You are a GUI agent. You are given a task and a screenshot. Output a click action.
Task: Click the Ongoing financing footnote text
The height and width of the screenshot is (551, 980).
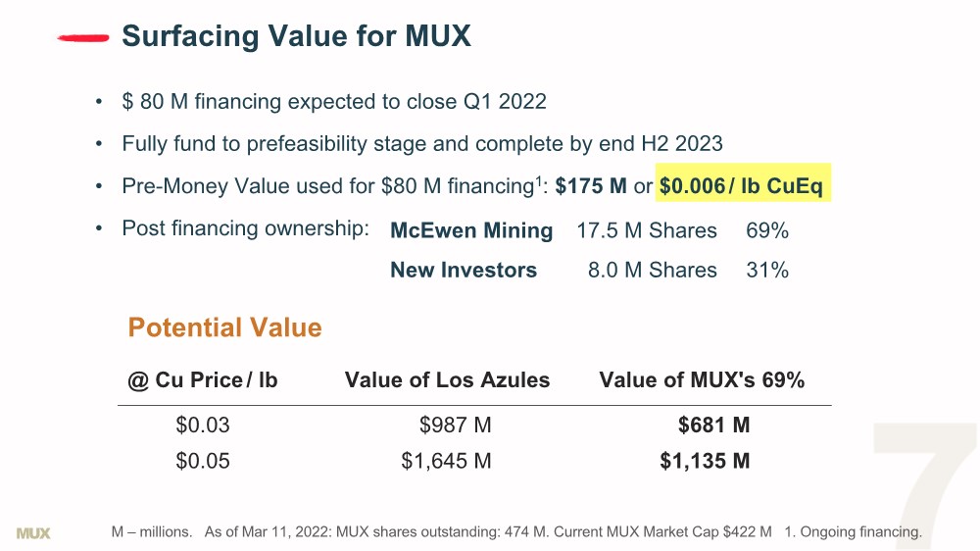(860, 532)
